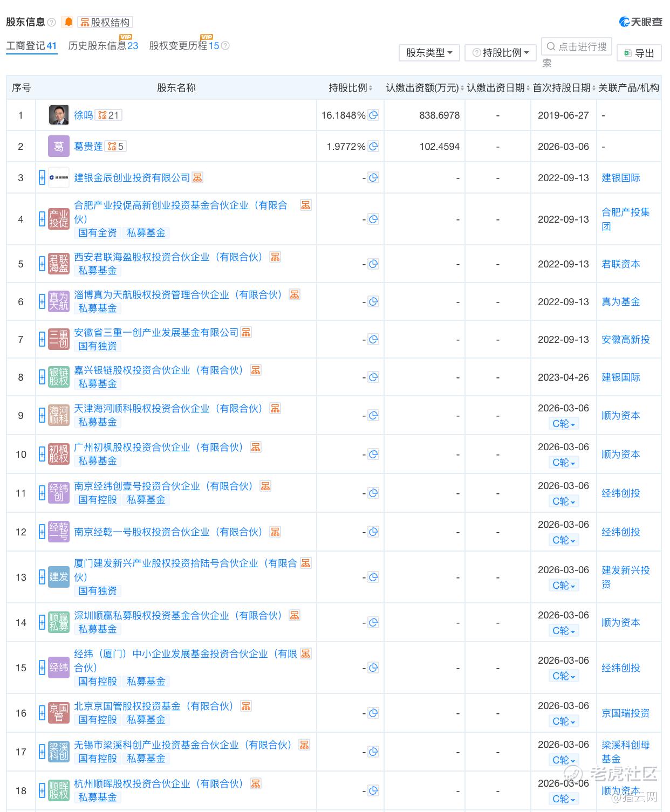670x812 pixels.
Task: Click the structure icon after 南京经乾一号股权投资合伙企业
Action: pos(275,532)
